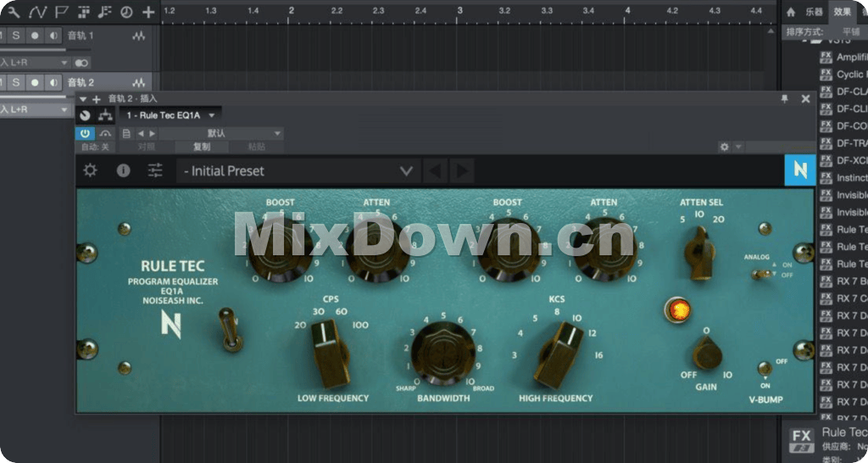
Task: Open instrument icon on 音轨 2
Action: click(139, 82)
